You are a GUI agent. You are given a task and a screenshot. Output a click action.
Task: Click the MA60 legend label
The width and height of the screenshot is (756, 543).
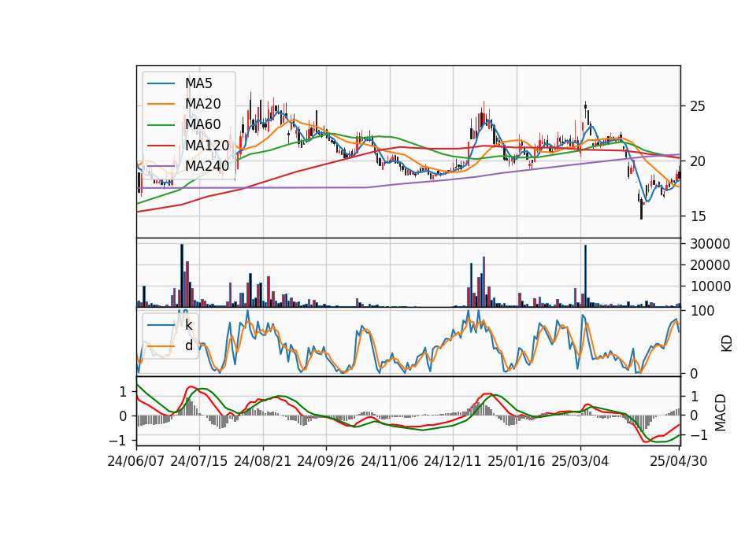coord(202,124)
